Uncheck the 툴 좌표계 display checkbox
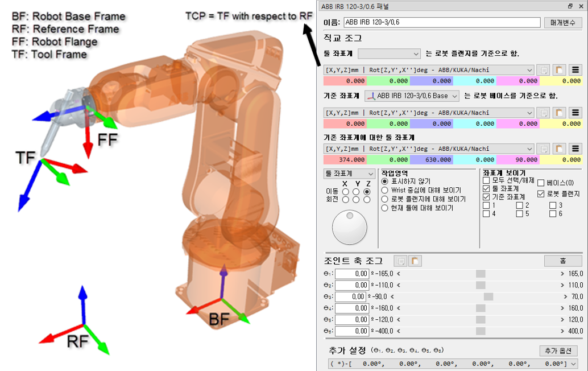 [486, 189]
